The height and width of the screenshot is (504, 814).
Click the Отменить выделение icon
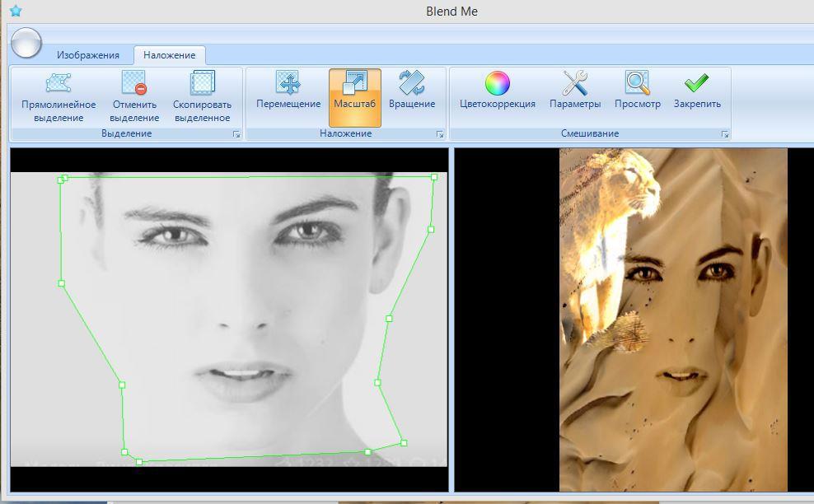point(133,97)
